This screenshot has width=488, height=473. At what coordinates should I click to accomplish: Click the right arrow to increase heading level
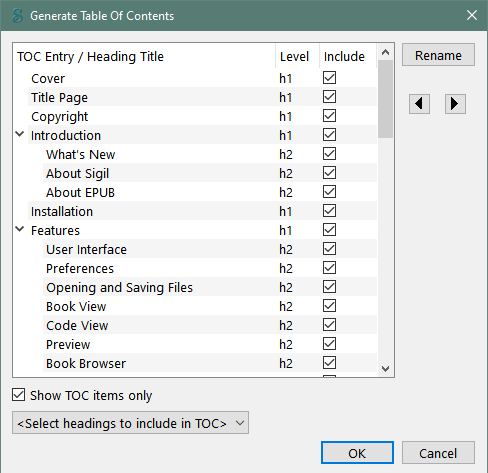point(455,104)
